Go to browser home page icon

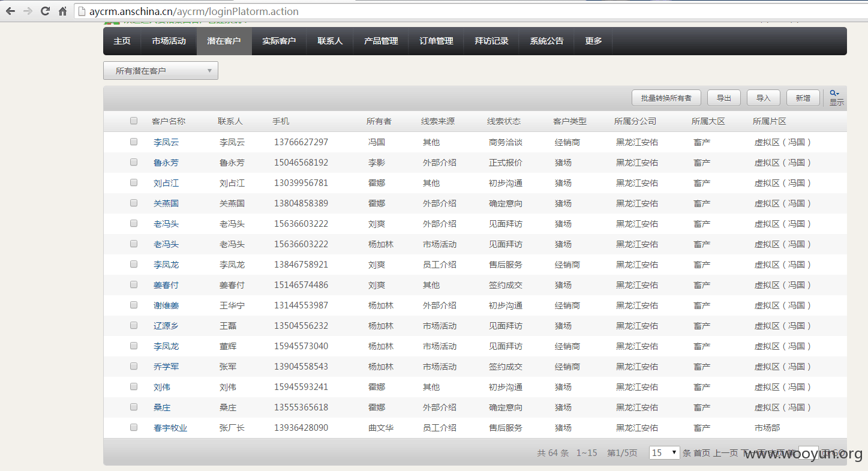[x=62, y=11]
